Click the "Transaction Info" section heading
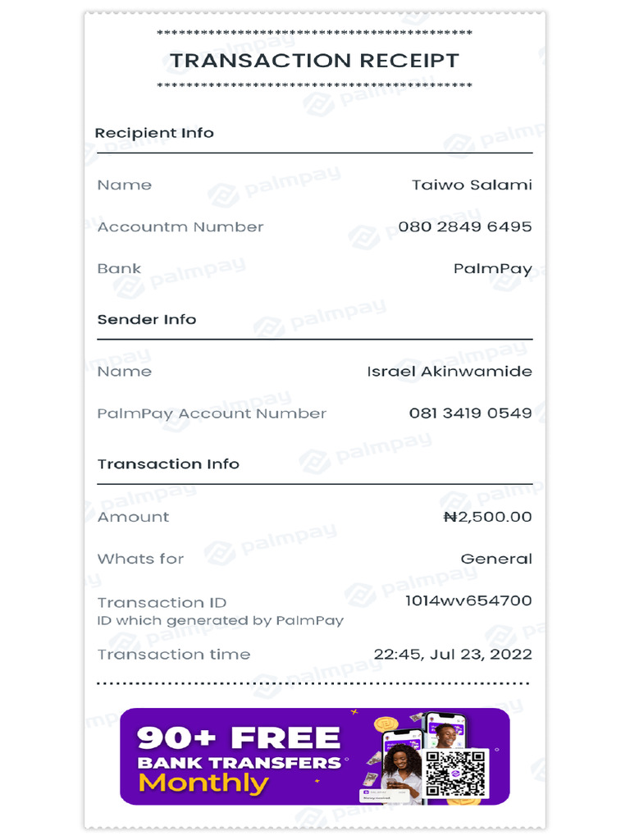The image size is (630, 840). tap(168, 463)
